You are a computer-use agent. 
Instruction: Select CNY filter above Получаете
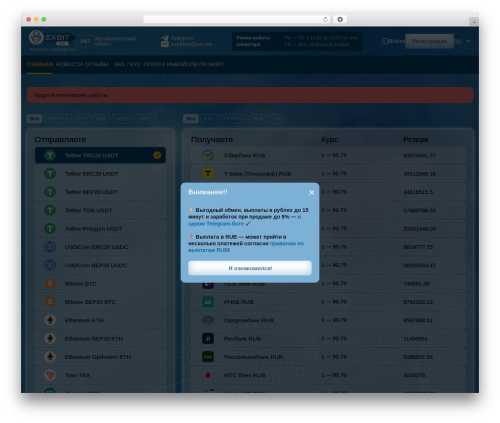tap(209, 119)
